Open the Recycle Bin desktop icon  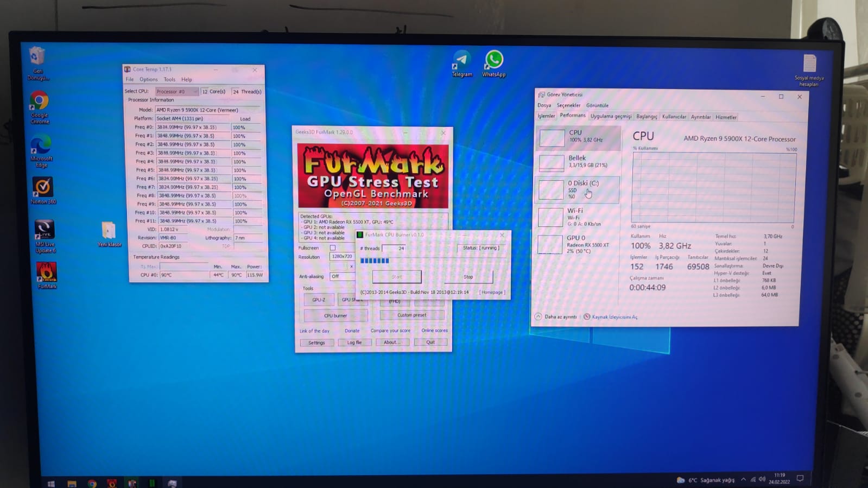tap(37, 63)
